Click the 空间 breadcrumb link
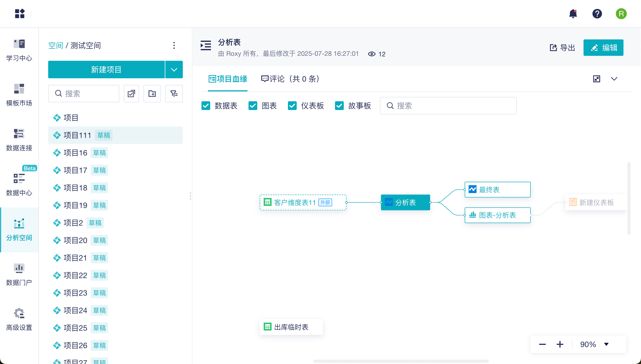This screenshot has height=364, width=641. [56, 45]
